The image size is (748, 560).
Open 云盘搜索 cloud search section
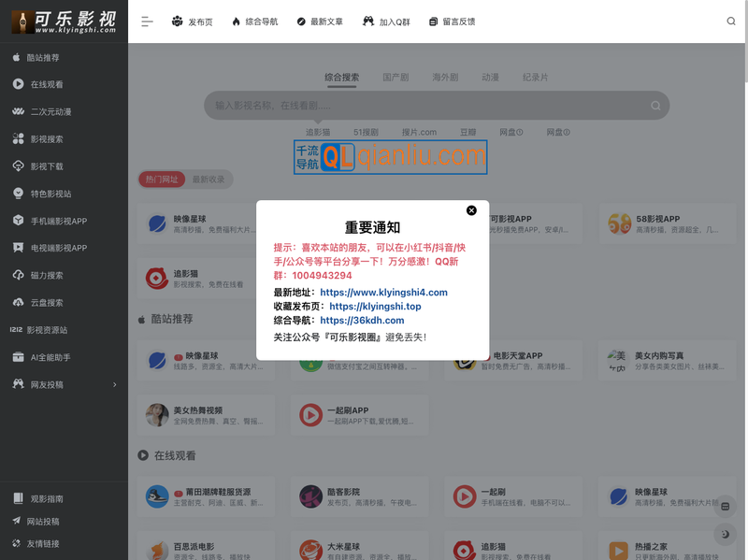[x=46, y=303]
